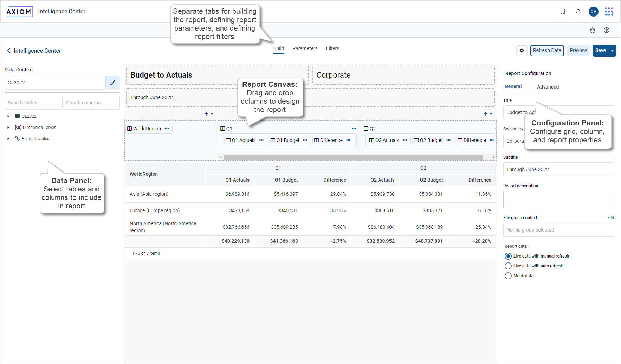Open the WorldRegion column options ellipsis

[167, 129]
